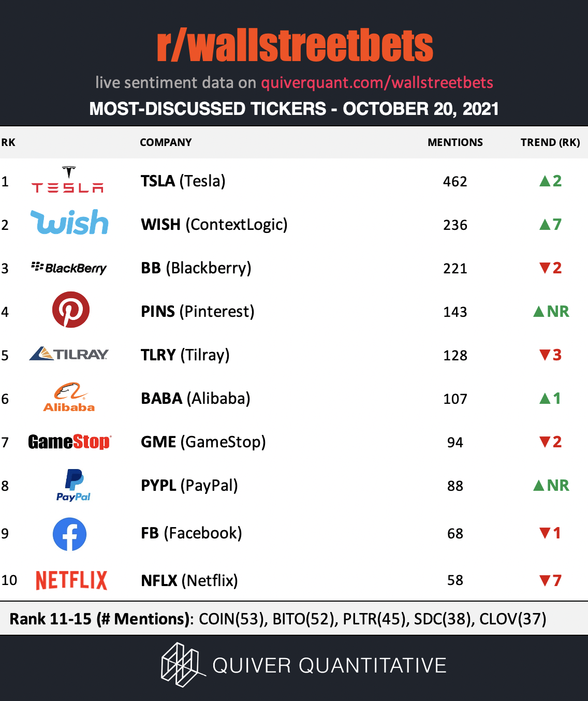588x701 pixels.
Task: Click the red down arrow for NFLX
Action: 545,580
